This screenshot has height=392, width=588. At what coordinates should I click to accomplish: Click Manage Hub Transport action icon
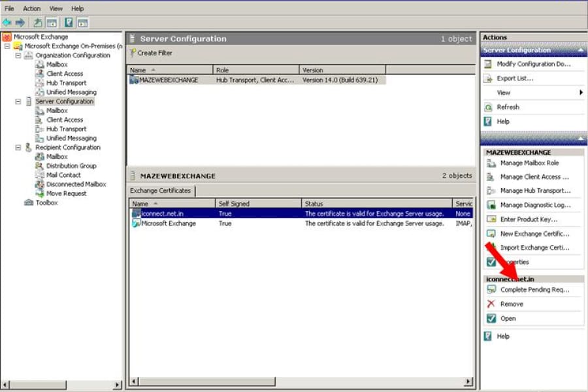pyautogui.click(x=491, y=191)
